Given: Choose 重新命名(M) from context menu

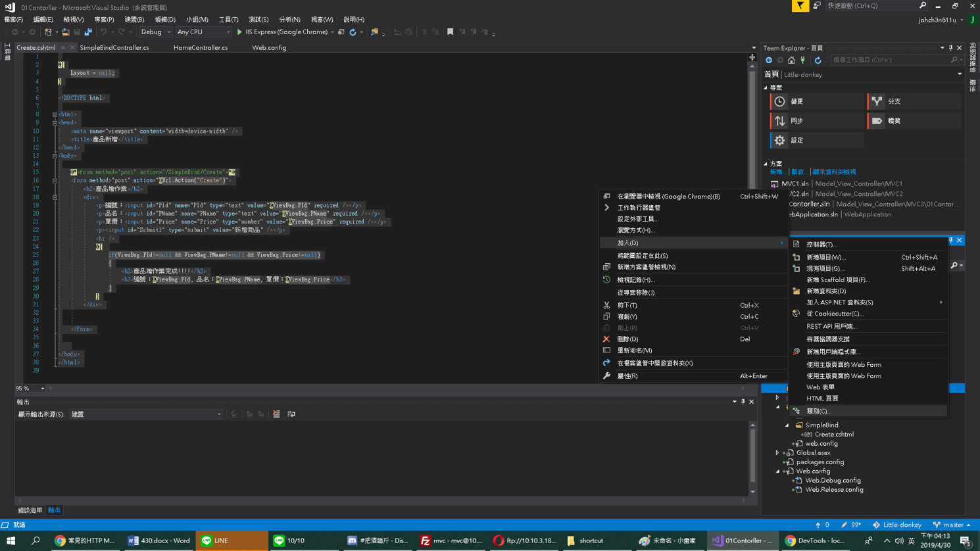Looking at the screenshot, I should [x=693, y=350].
